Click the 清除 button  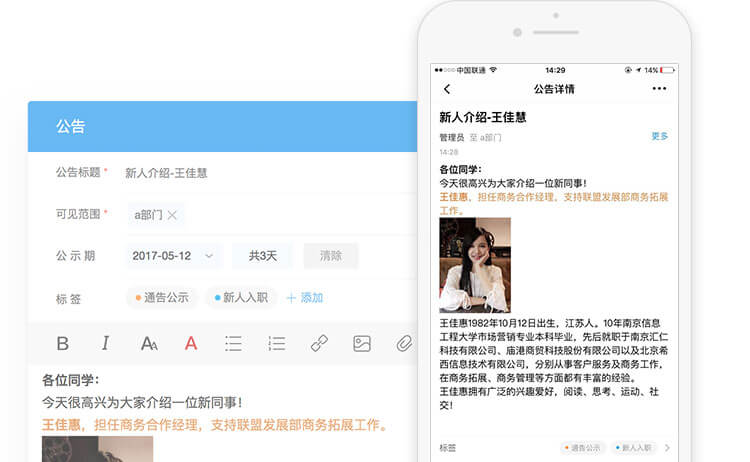point(331,256)
